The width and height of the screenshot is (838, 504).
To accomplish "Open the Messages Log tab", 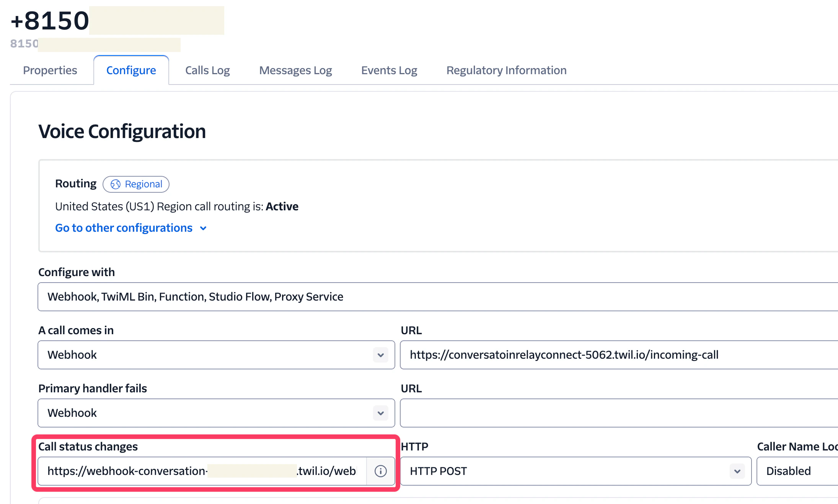I will (x=295, y=70).
